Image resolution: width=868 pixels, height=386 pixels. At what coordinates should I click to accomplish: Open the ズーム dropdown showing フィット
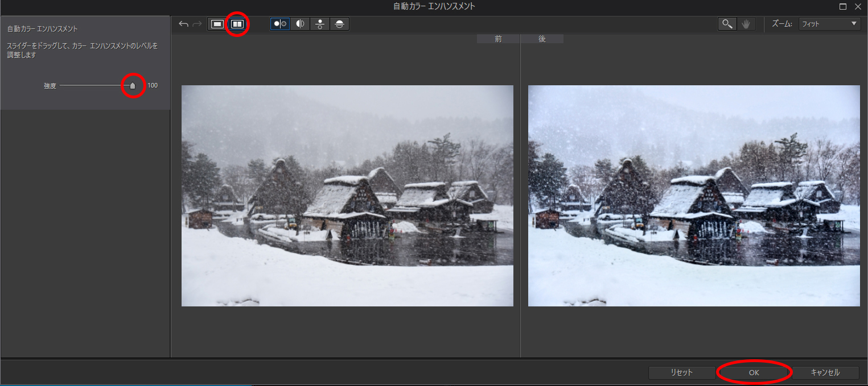click(x=830, y=24)
